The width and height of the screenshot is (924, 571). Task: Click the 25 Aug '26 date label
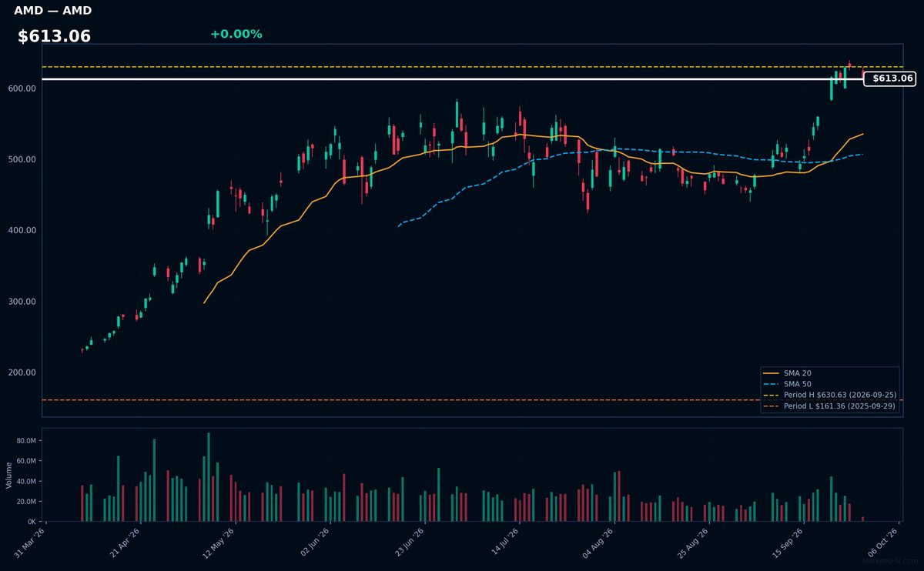click(695, 542)
